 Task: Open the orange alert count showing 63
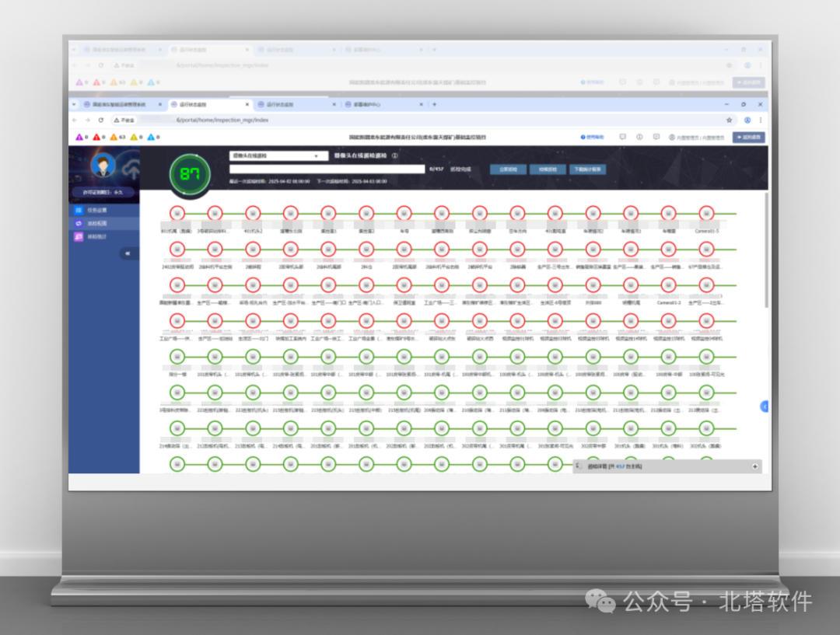pos(118,137)
